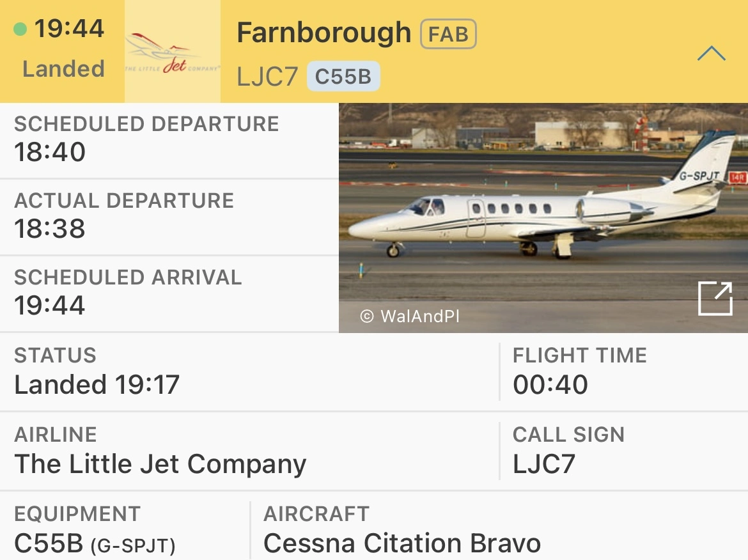Select the Scheduled Departure 18:40 row

coord(169,139)
